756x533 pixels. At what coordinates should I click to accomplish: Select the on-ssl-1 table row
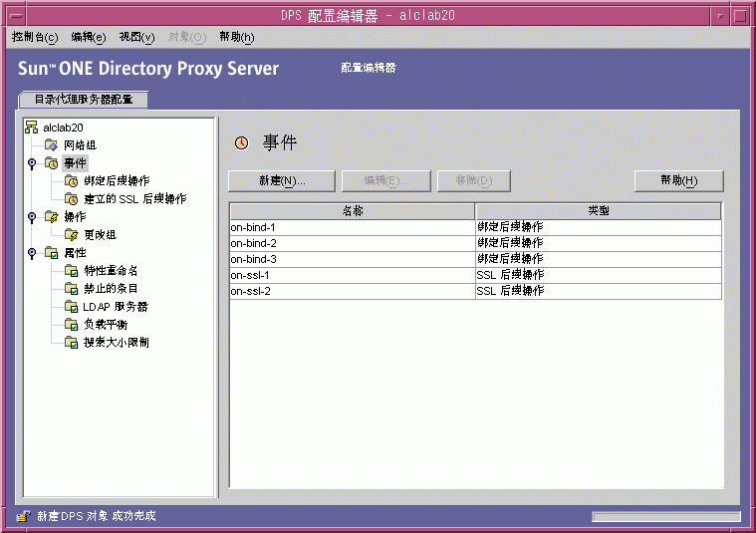(475, 275)
